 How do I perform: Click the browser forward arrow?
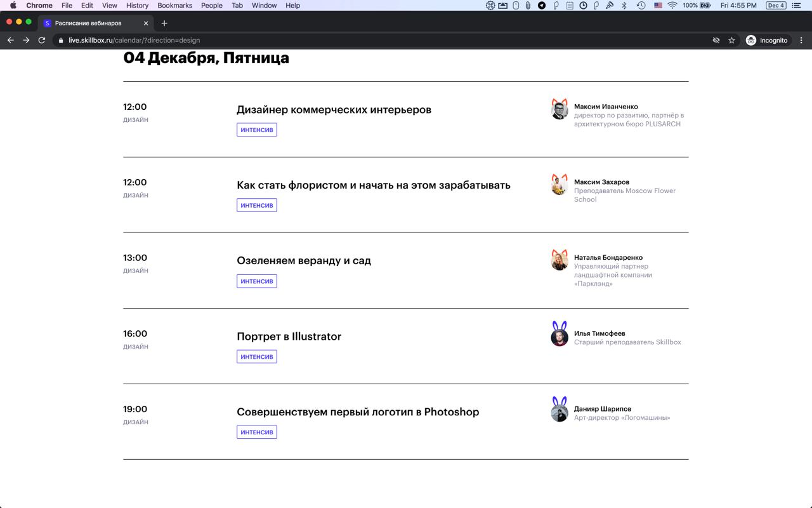pyautogui.click(x=26, y=40)
